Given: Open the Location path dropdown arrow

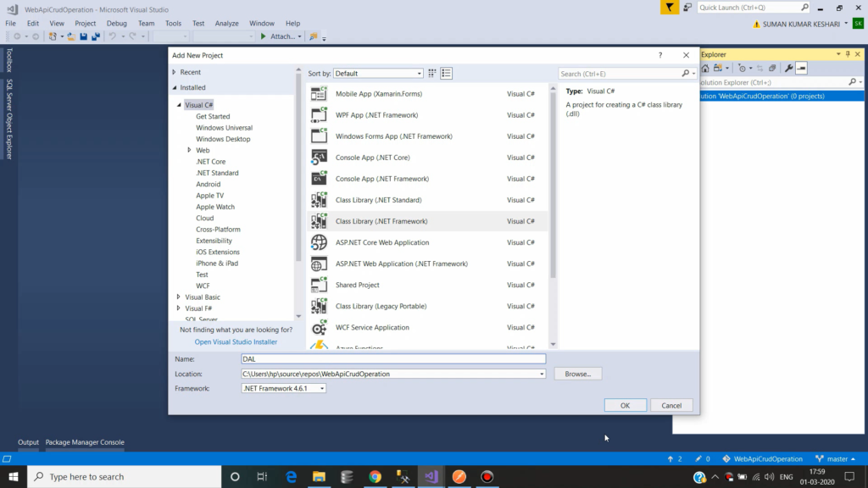Looking at the screenshot, I should [542, 374].
